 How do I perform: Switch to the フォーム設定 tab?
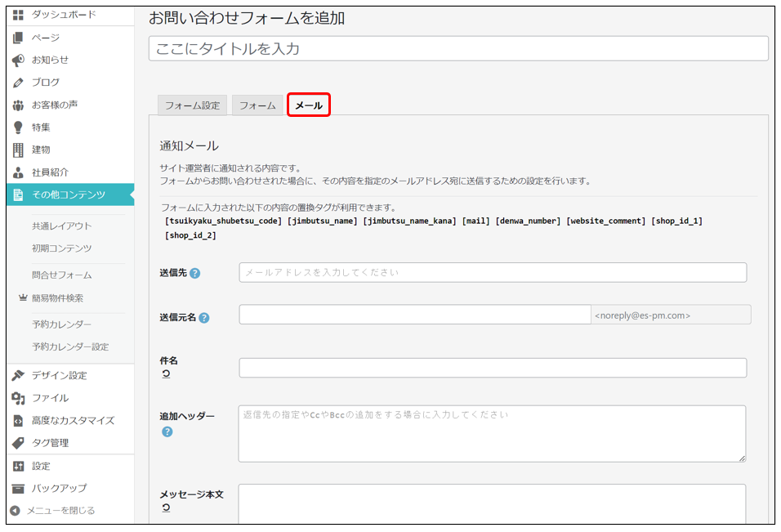tap(192, 105)
